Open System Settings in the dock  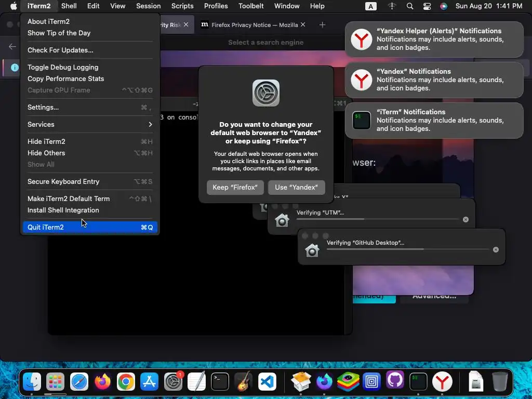(x=174, y=381)
